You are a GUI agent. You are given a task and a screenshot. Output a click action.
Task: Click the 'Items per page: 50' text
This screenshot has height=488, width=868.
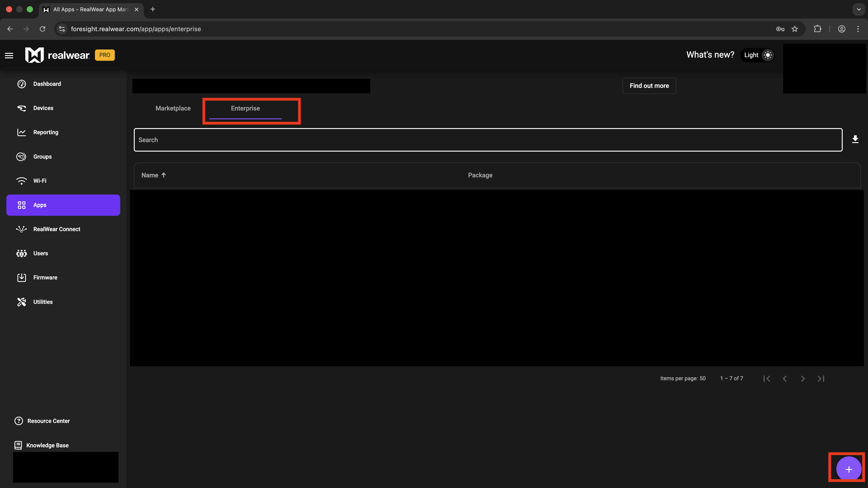coord(683,379)
